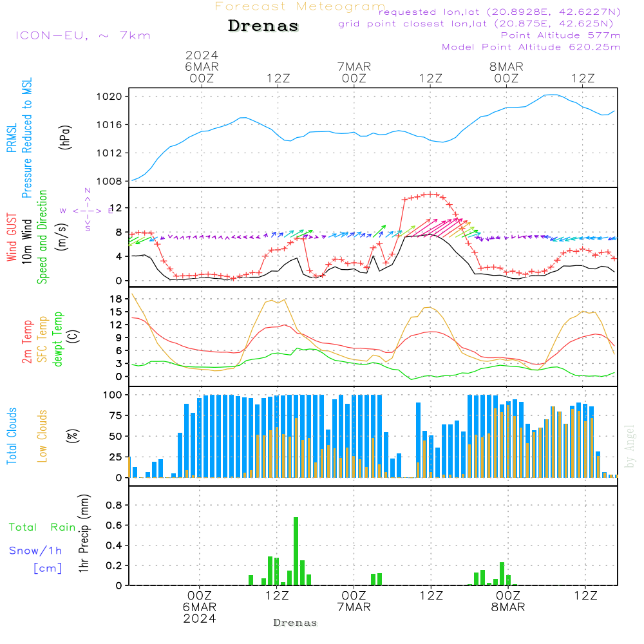Click the 0.6 value on the precipitation axis
Viewport: 644px width, 644px height.
coord(114,526)
